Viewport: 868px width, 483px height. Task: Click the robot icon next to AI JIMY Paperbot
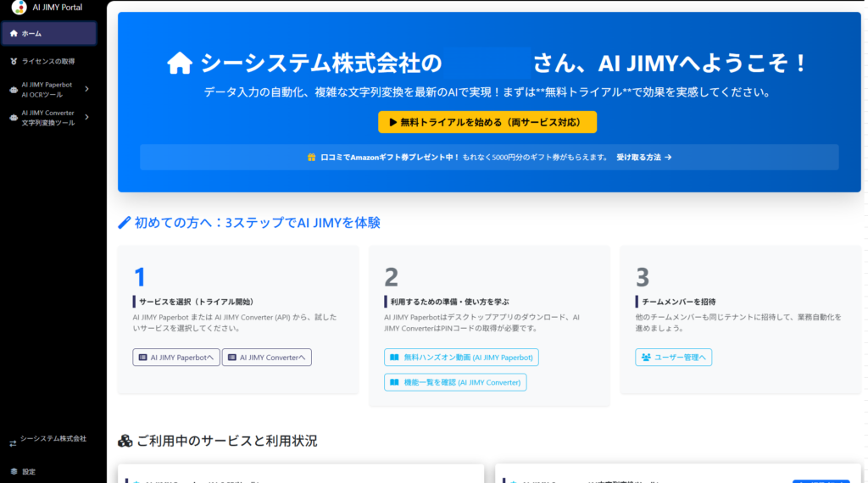tap(13, 89)
